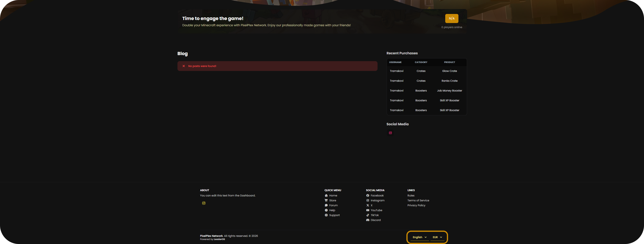Viewport: 644px width, 244px height.
Task: Open Support link in Quick Menu
Action: click(x=334, y=215)
